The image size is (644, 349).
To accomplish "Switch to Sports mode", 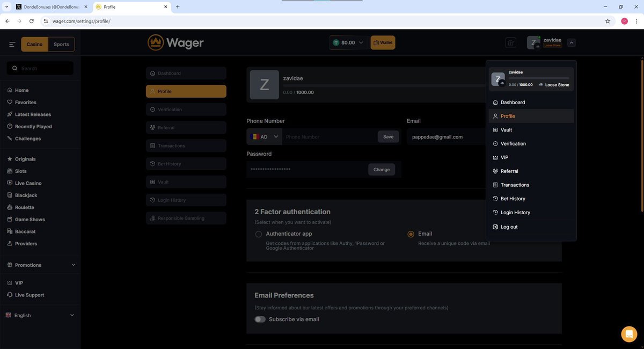I will pyautogui.click(x=61, y=44).
